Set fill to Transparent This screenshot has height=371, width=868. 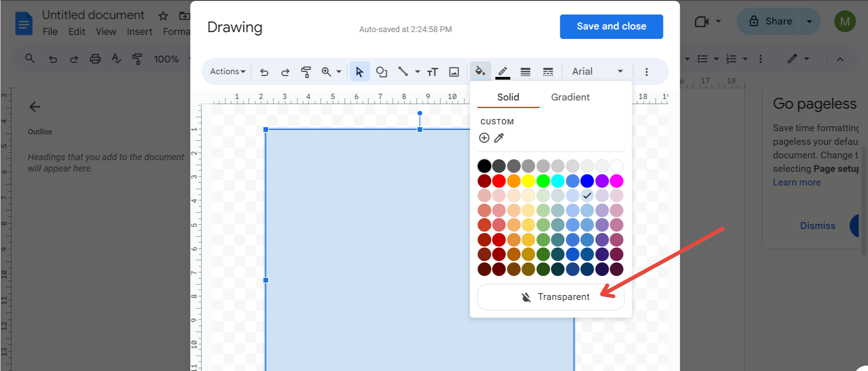point(551,297)
